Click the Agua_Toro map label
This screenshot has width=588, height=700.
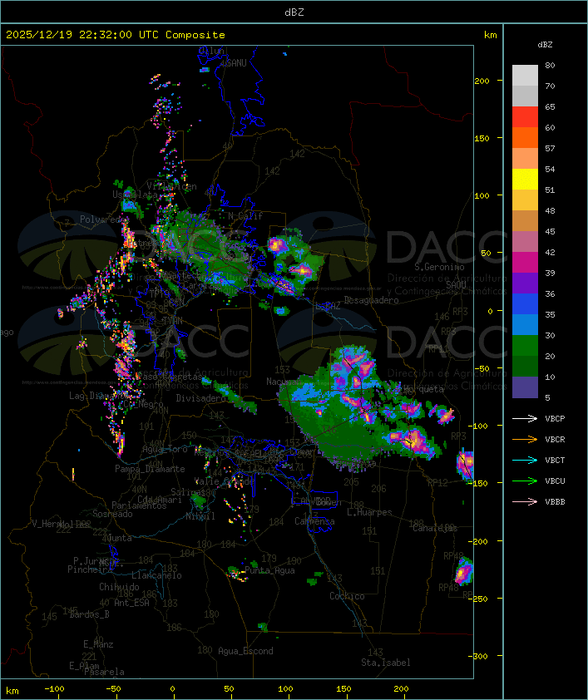(165, 449)
